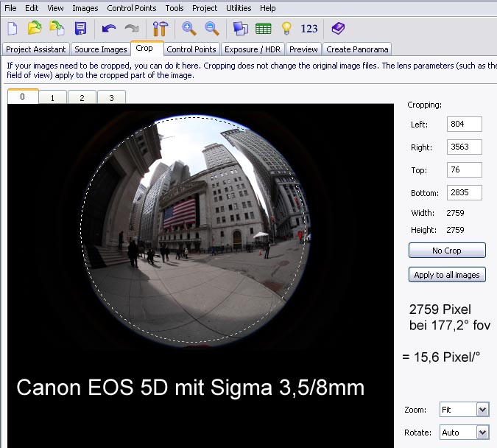
Task: Save the project with the floppy disk icon
Action: (x=80, y=29)
